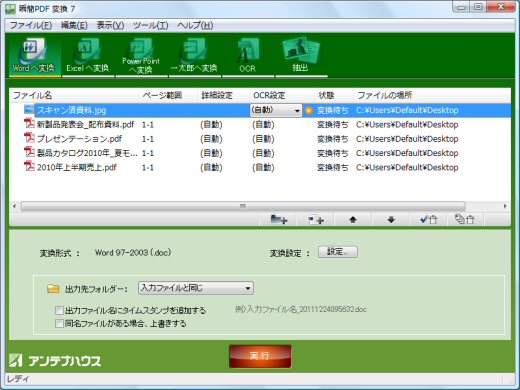Sort by the ファイル名 column header
Screen dimensions: 520x390
[74, 95]
